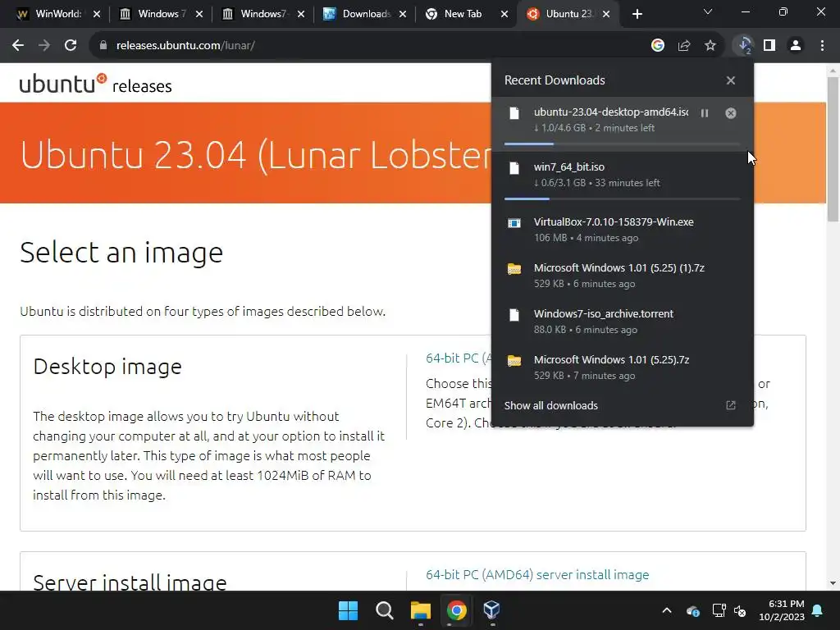
Task: Switch to the Downloads tab
Action: tap(364, 14)
